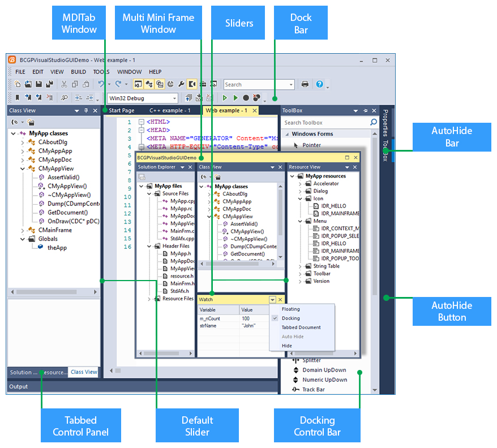Click the Undo arrow icon

(x=101, y=84)
